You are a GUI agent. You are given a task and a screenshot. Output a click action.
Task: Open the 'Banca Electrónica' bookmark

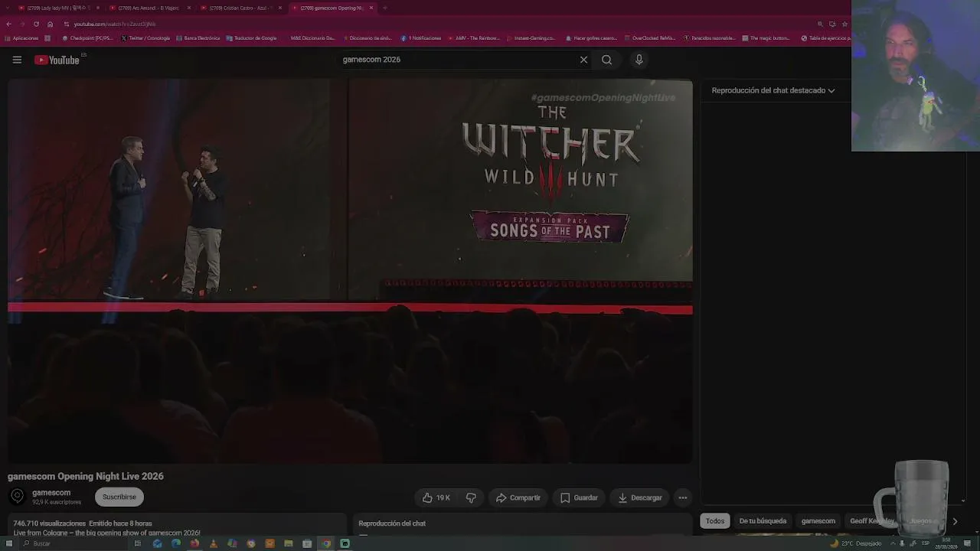tap(198, 37)
